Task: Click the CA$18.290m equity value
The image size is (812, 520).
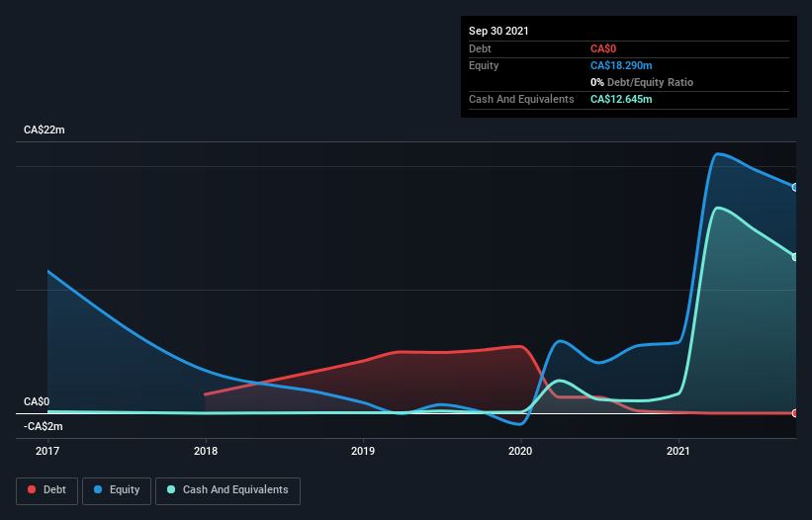Action: tap(621, 65)
